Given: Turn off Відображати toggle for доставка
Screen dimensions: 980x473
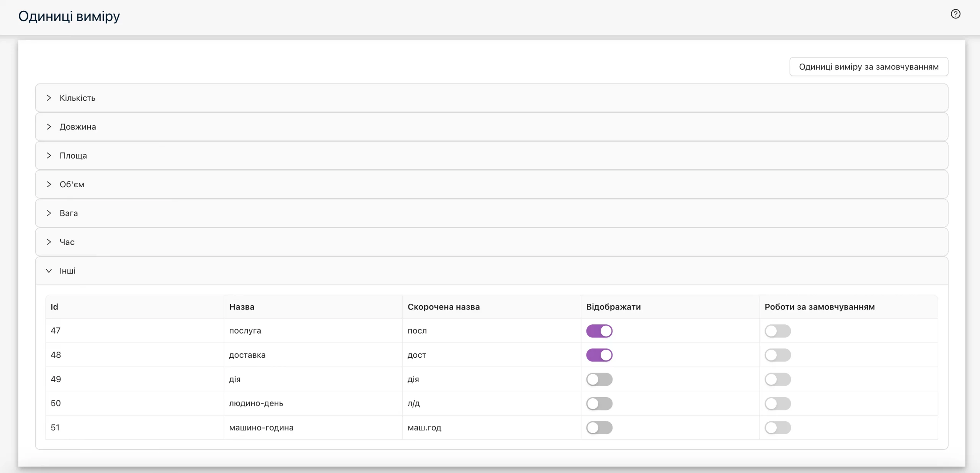Looking at the screenshot, I should (599, 355).
